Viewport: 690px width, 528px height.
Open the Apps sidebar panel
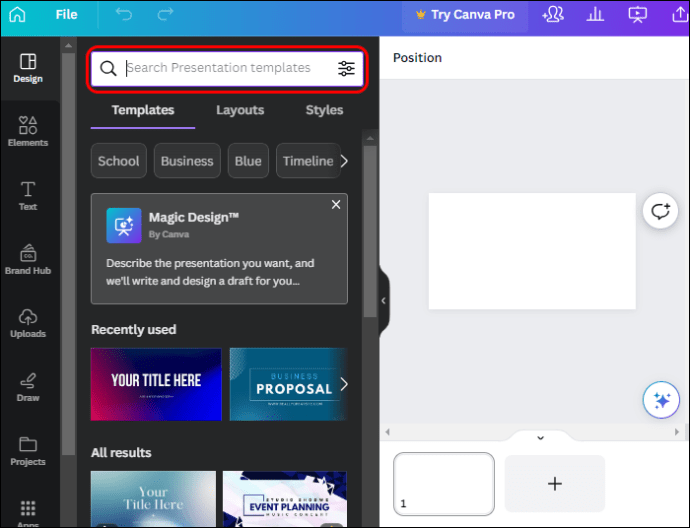pos(28,514)
